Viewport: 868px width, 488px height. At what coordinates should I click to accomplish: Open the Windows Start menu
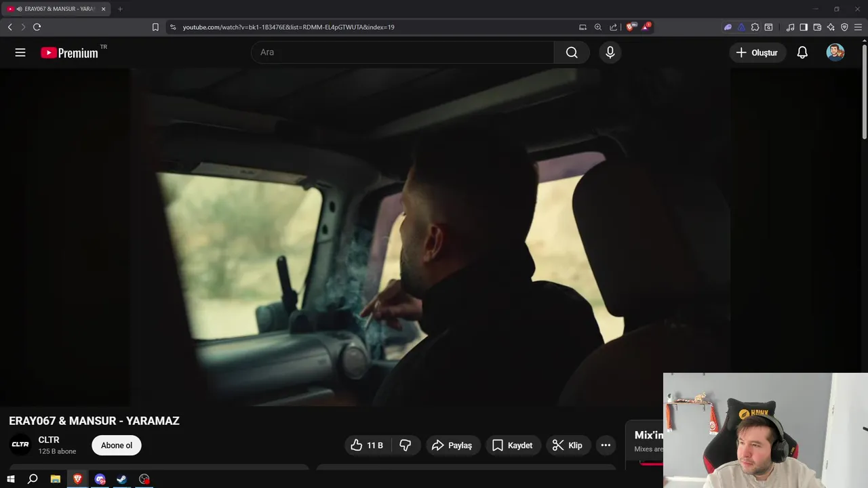(x=11, y=479)
